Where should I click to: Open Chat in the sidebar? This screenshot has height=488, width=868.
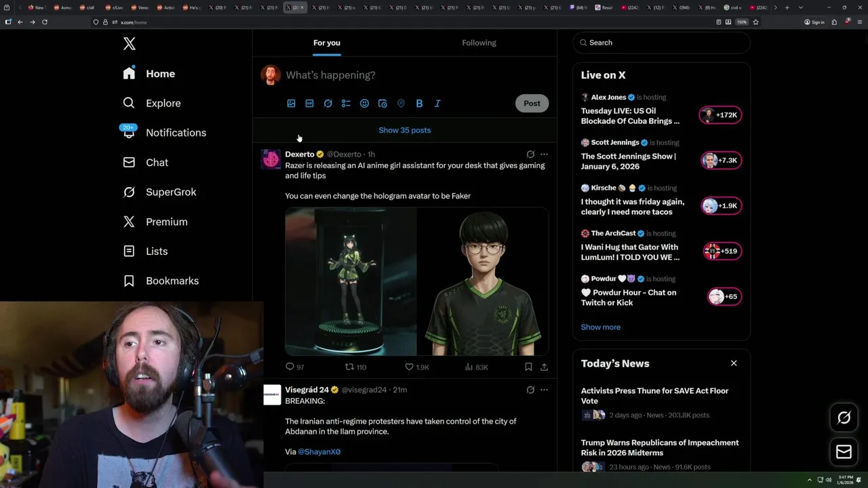pos(146,163)
